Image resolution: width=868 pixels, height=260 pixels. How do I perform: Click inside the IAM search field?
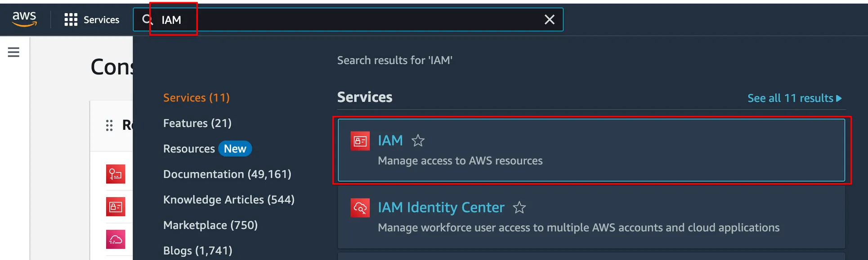(x=351, y=20)
